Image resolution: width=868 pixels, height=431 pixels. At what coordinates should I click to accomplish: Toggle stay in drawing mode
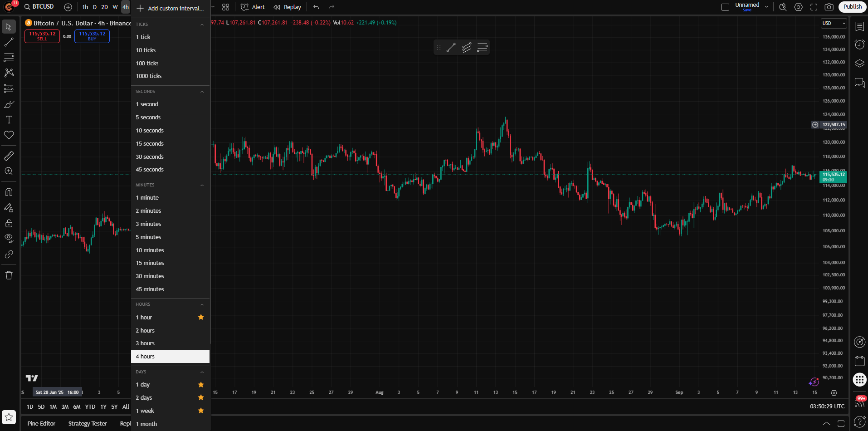tap(9, 208)
